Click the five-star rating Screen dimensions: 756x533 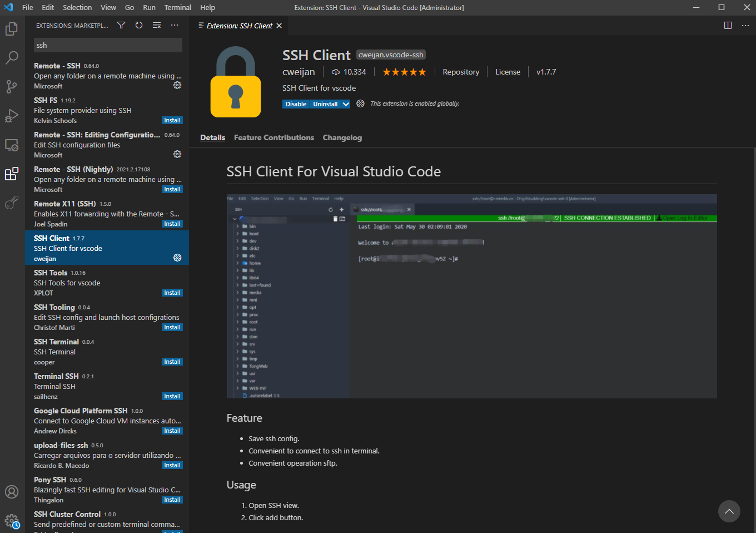click(404, 72)
